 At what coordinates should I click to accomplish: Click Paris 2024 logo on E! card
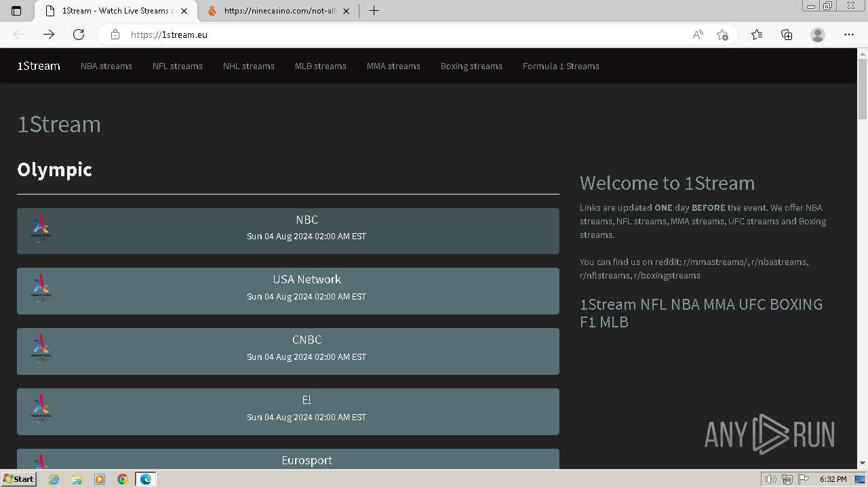point(41,409)
